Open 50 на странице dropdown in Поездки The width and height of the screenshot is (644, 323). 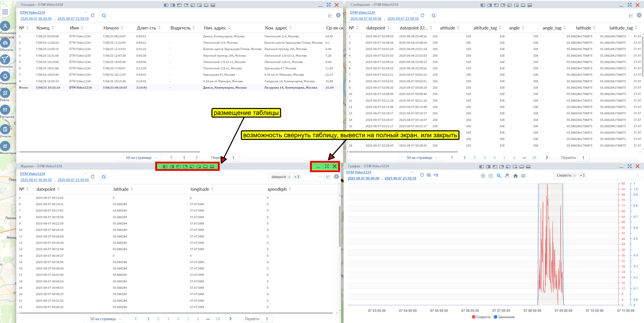[x=140, y=158]
